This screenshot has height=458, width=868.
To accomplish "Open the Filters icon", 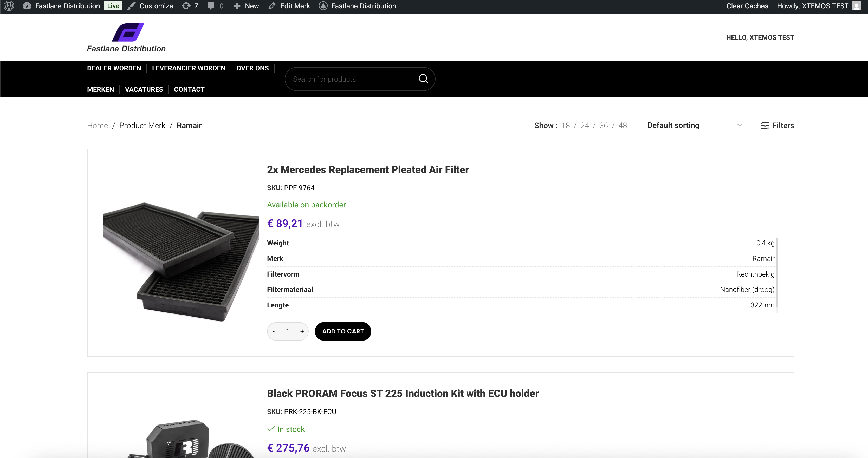I will tap(765, 126).
